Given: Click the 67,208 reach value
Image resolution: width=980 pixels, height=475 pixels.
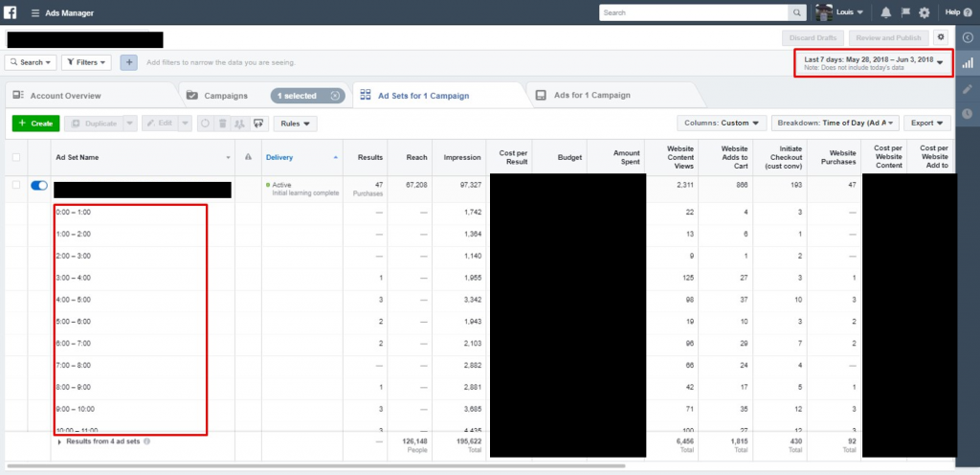Looking at the screenshot, I should click(x=415, y=185).
